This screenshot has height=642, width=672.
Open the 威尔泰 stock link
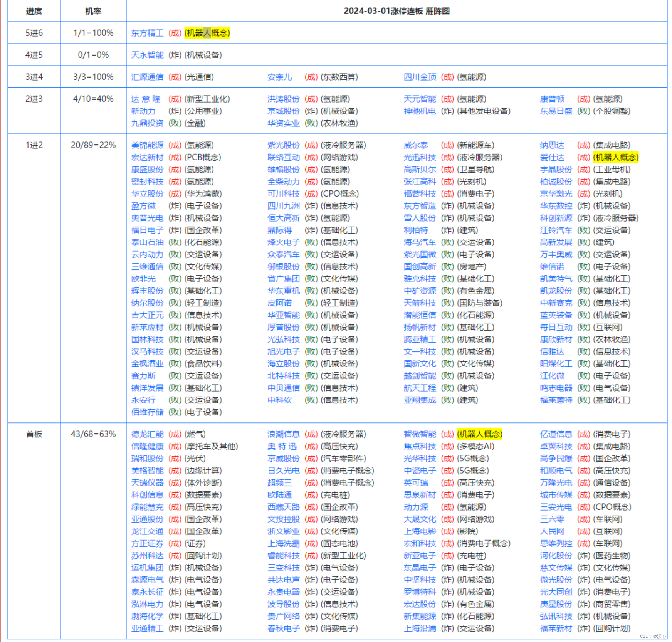coord(416,145)
